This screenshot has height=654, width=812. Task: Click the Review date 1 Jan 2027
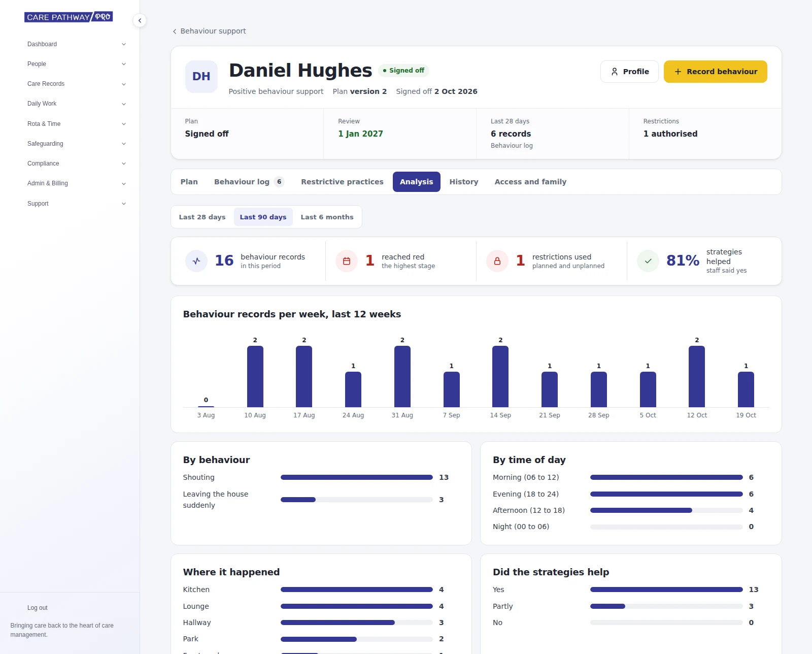[x=361, y=134]
